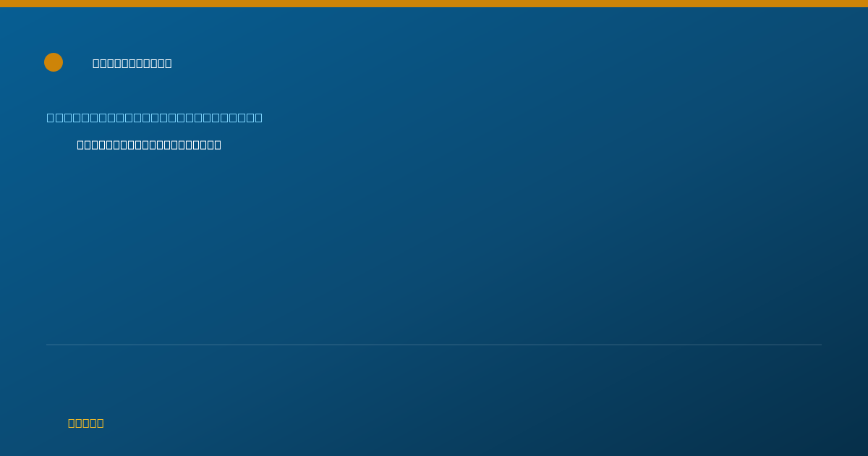This screenshot has width=868, height=456.
Task: Click the orange circle logo icon
Action: [54, 62]
